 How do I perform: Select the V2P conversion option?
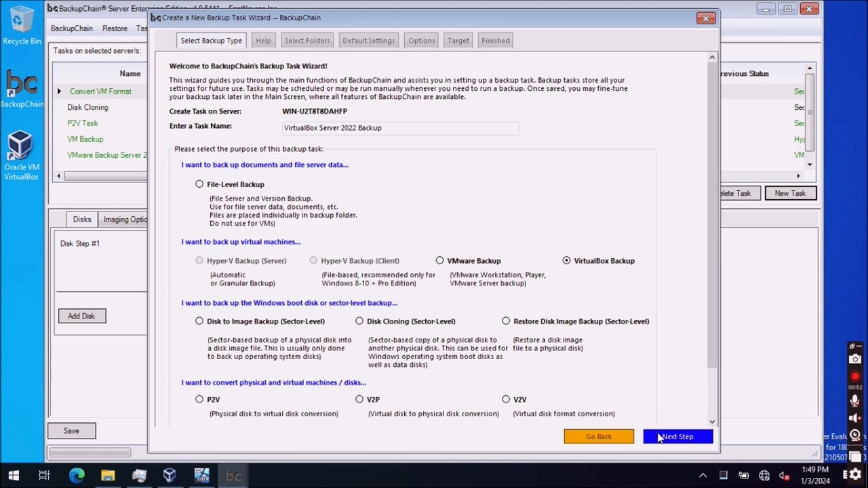359,399
